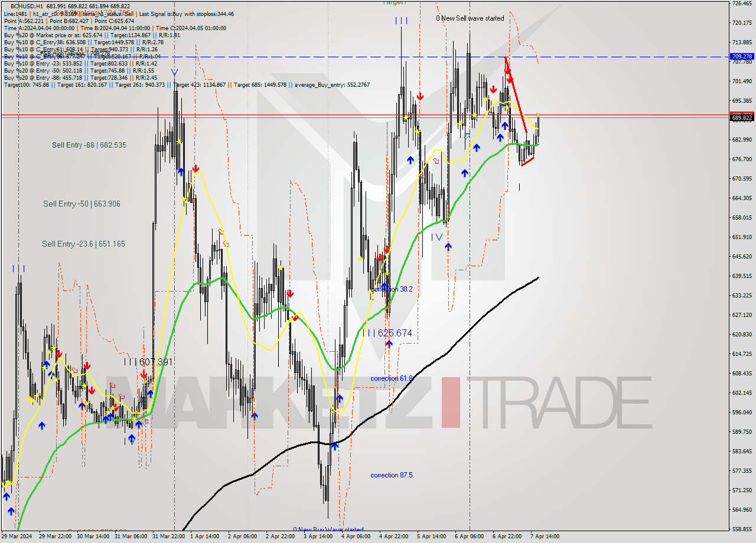The width and height of the screenshot is (756, 543).
Task: Click the 'correction 61.8' label
Action: [392, 378]
